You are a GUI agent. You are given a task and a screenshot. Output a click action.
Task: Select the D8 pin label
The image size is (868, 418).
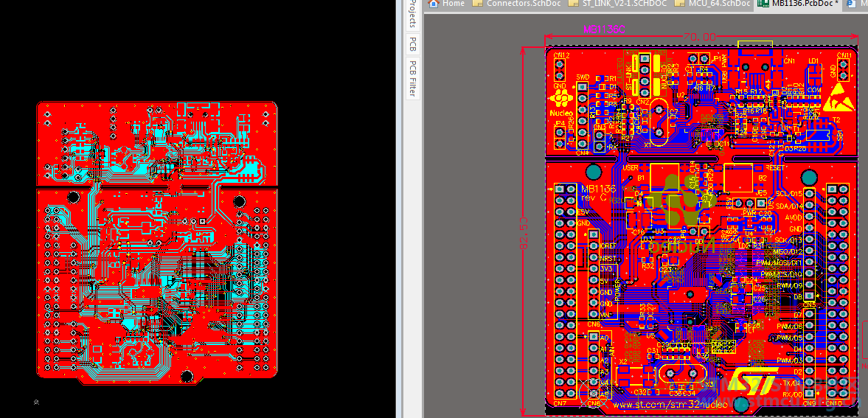798,297
